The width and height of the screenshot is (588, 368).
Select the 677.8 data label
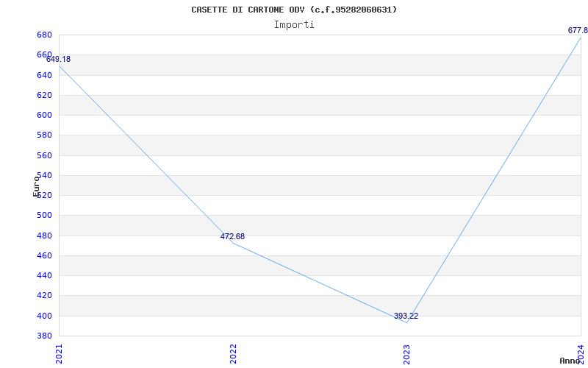[x=578, y=30]
